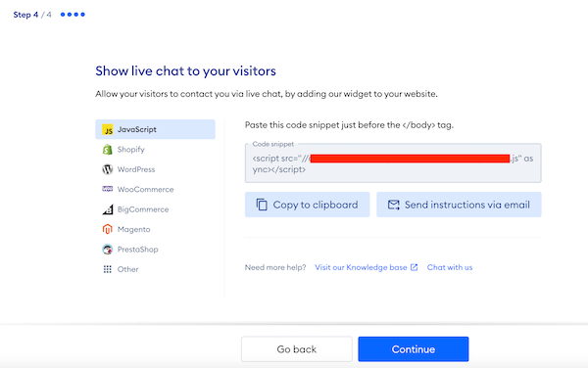Open the Chat with us link

tap(450, 267)
